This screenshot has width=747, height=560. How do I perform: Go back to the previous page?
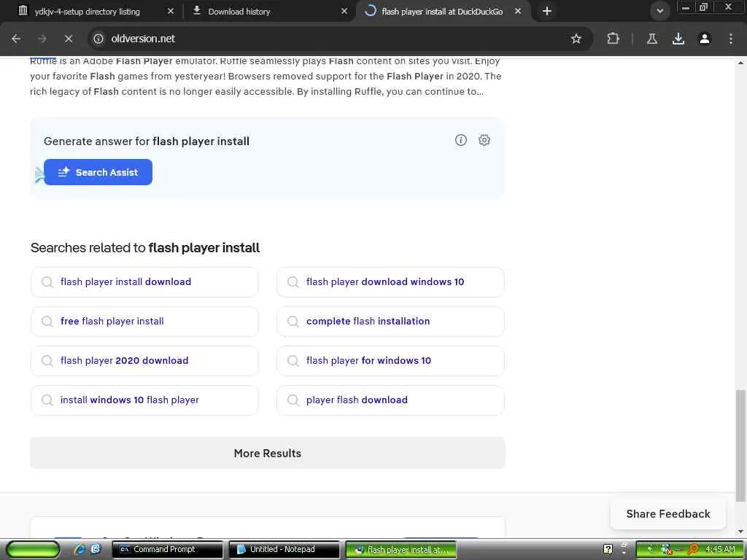coord(16,39)
